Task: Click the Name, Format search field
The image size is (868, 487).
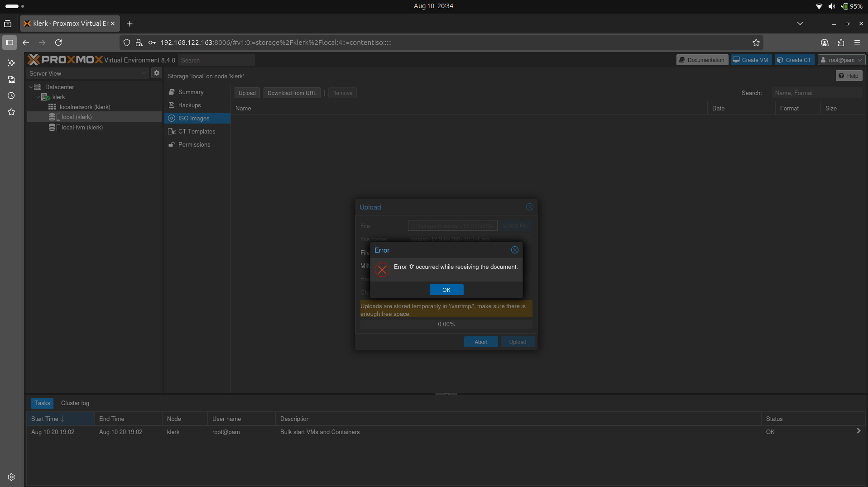Action: (817, 93)
